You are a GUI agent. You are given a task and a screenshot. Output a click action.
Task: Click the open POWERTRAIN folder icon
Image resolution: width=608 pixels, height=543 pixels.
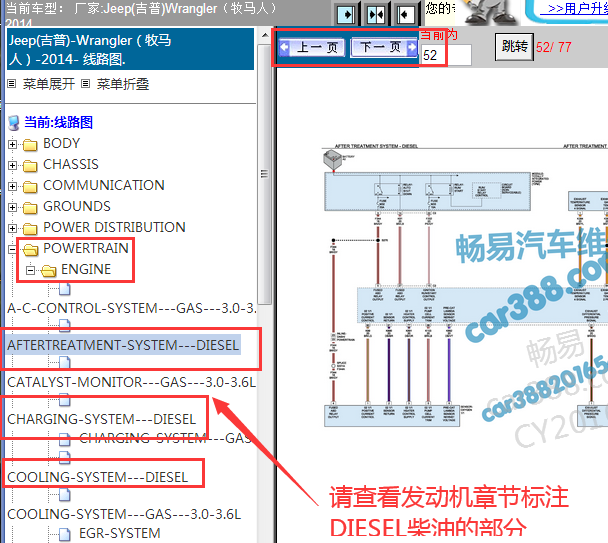[x=31, y=249]
